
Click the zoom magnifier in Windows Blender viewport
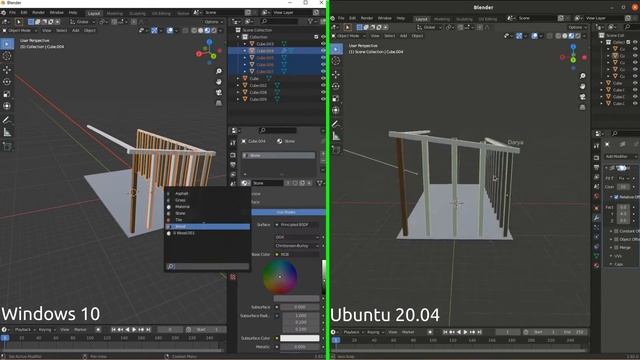point(219,71)
